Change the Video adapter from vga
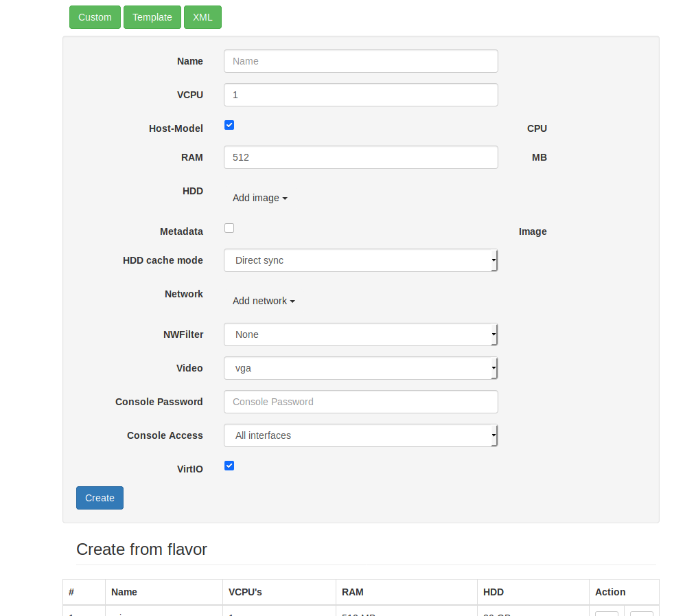This screenshot has height=616, width=696. [x=360, y=368]
